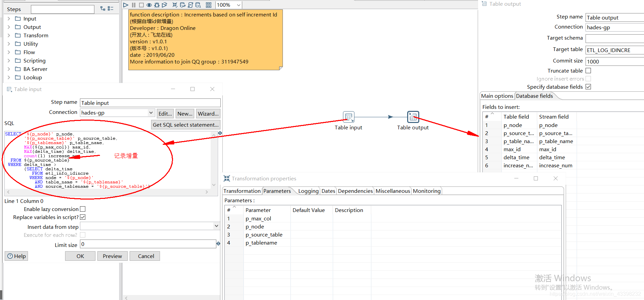This screenshot has width=644, height=300.
Task: Select the Table output step on canvas
Action: coord(413,117)
